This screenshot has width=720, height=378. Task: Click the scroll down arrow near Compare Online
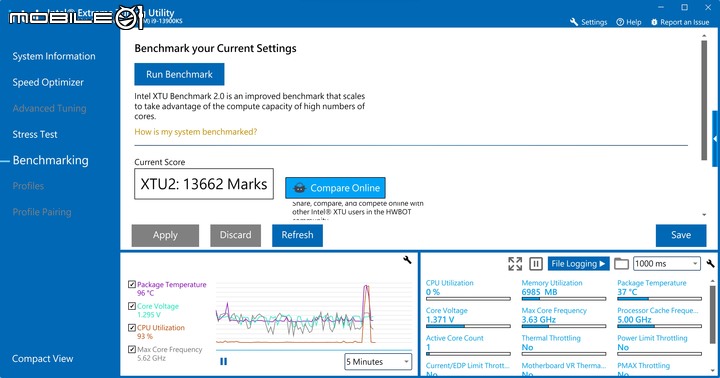click(704, 214)
